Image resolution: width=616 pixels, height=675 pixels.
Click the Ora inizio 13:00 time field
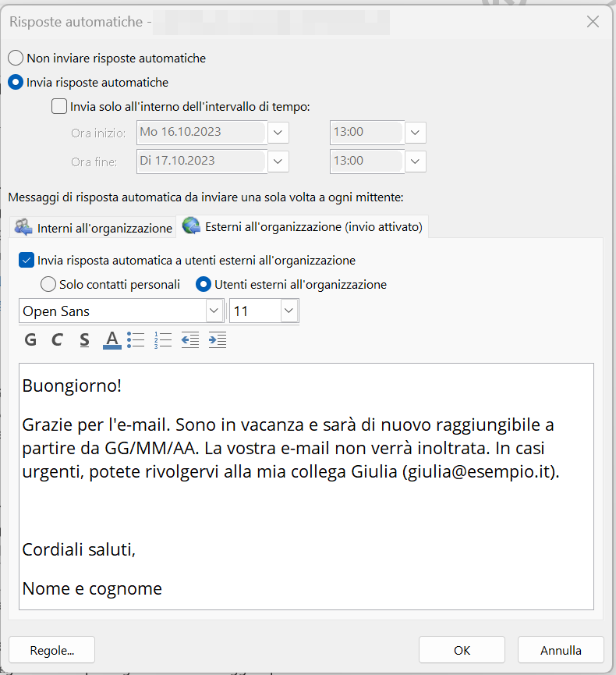tap(366, 133)
